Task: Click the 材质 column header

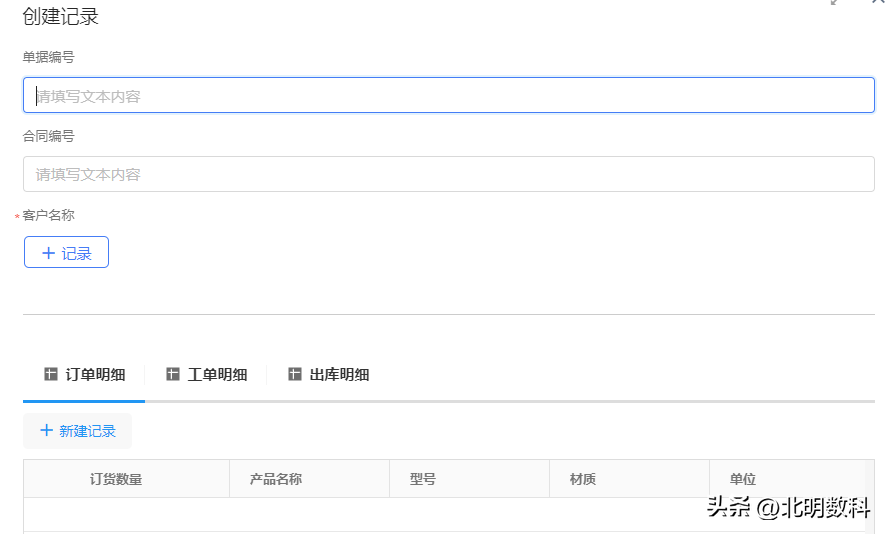Action: pos(583,479)
